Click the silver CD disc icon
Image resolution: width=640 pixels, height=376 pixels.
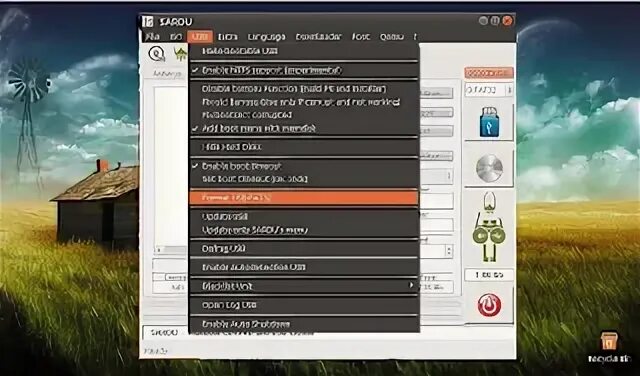pos(489,168)
